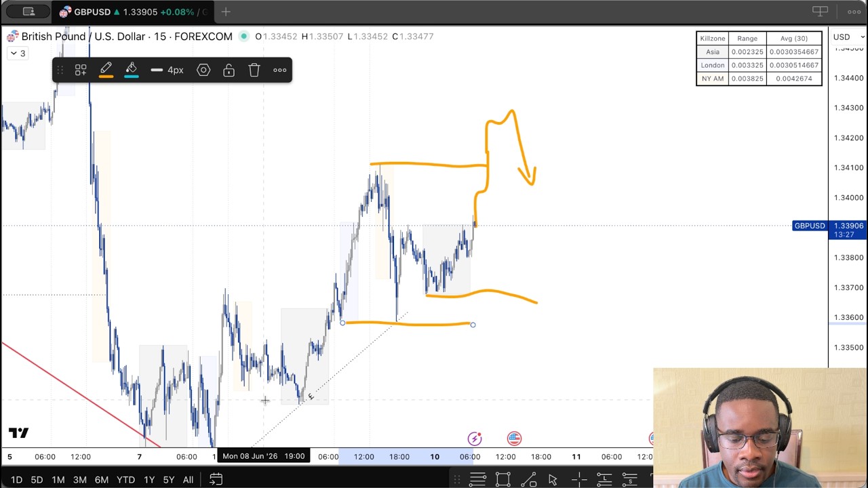Click the webcam overlay thumbnail
This screenshot has height=488, width=868.
click(760, 428)
